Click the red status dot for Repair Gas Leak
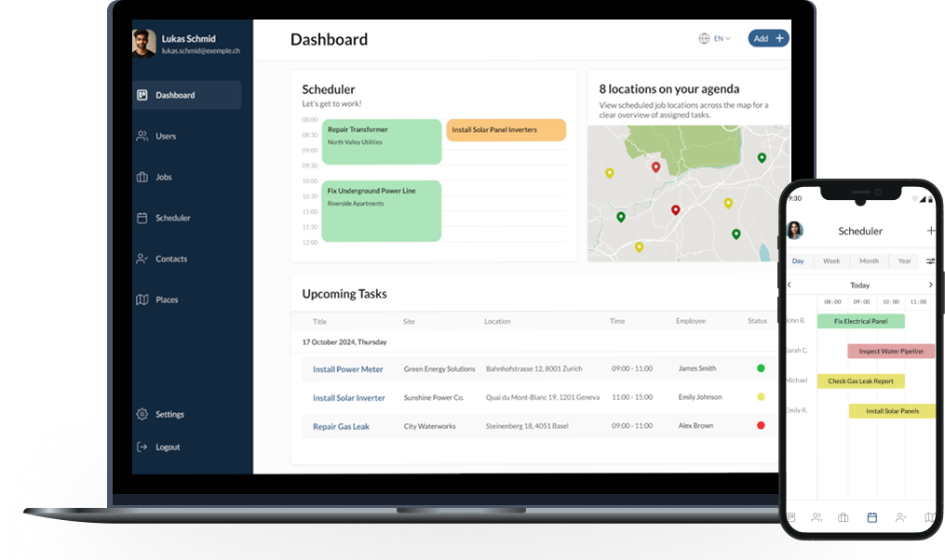 click(x=761, y=425)
